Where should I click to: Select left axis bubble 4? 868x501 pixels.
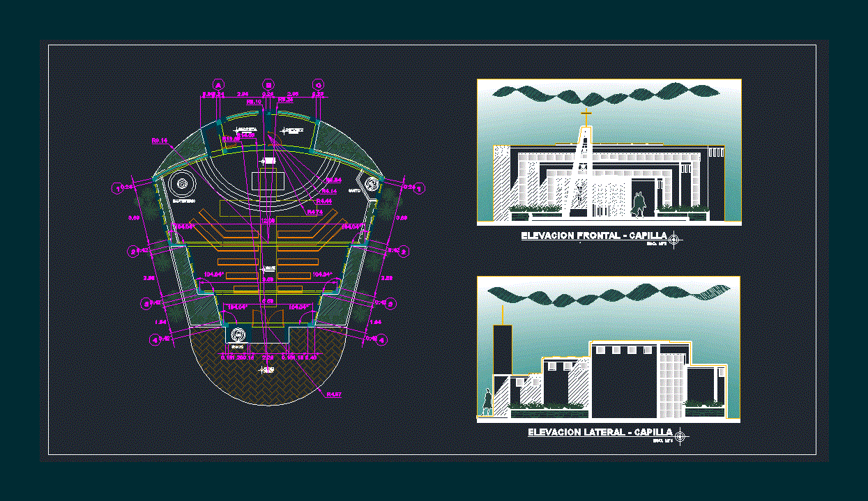point(155,339)
